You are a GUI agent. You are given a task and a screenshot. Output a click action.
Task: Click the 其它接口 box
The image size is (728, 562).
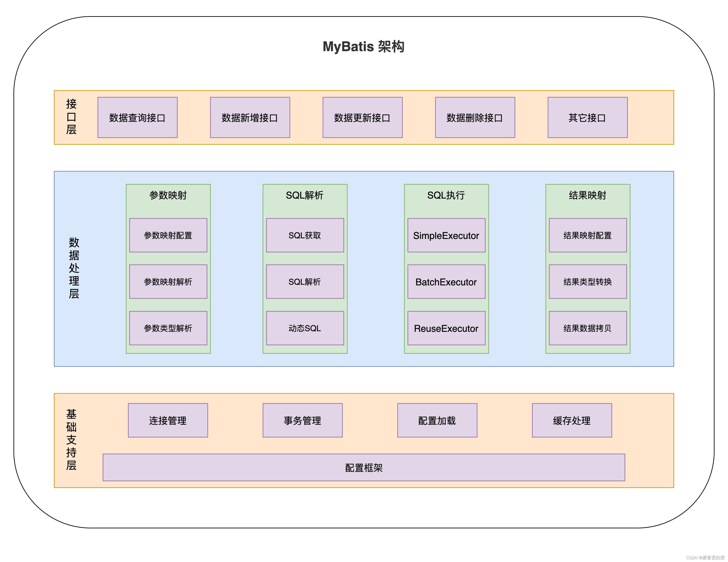pos(587,118)
